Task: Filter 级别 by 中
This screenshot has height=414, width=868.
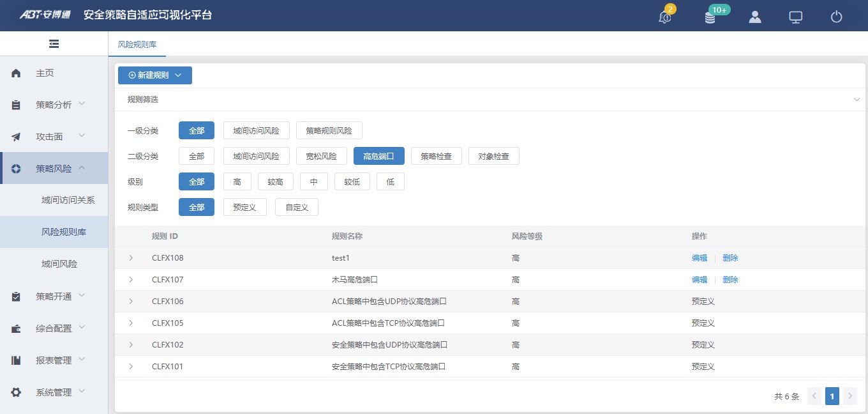Action: pos(314,181)
